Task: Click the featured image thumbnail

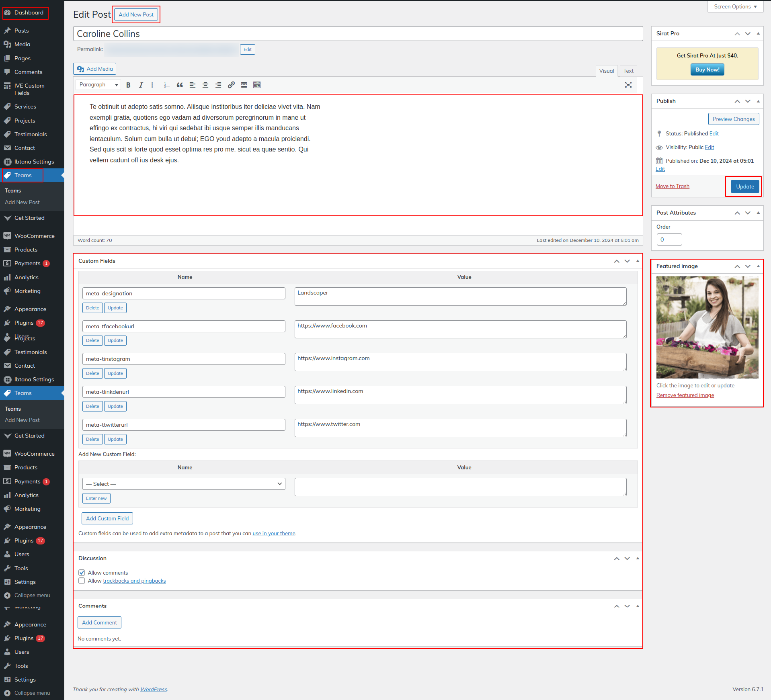Action: coord(707,327)
